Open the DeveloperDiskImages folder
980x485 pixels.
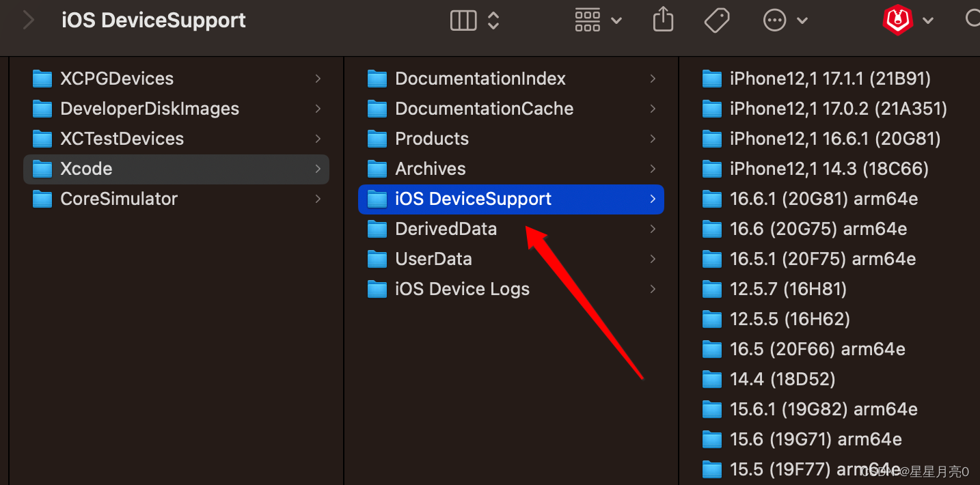click(x=149, y=108)
